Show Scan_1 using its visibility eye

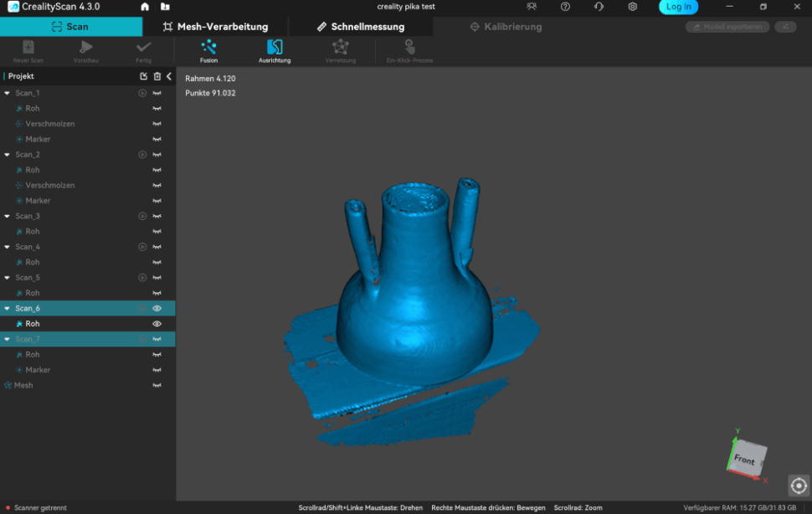[x=157, y=93]
